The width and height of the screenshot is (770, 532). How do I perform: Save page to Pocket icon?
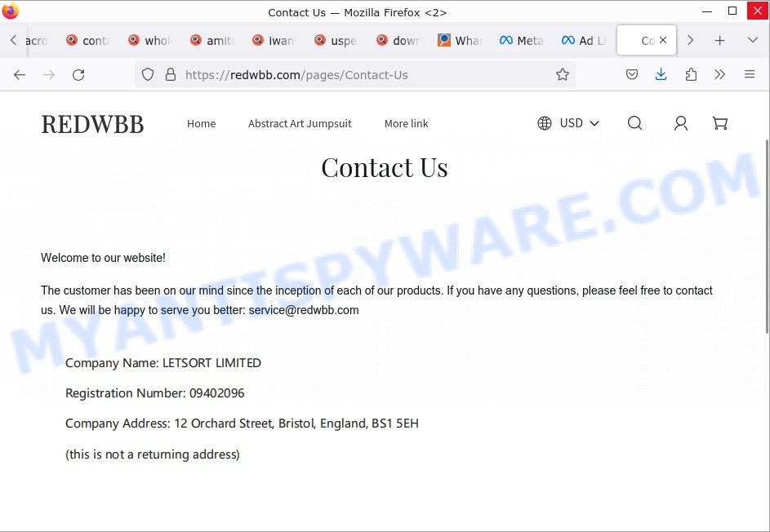pos(632,74)
